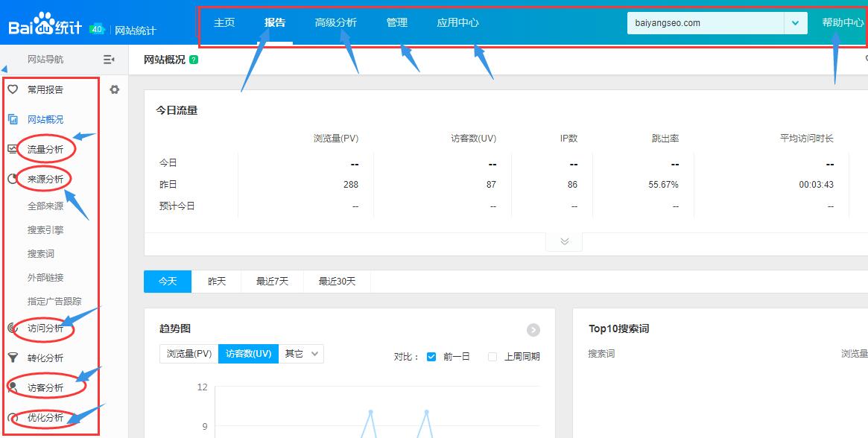Image resolution: width=868 pixels, height=438 pixels.
Task: Collapse the 来源分析 sidebar section
Action: [45, 179]
